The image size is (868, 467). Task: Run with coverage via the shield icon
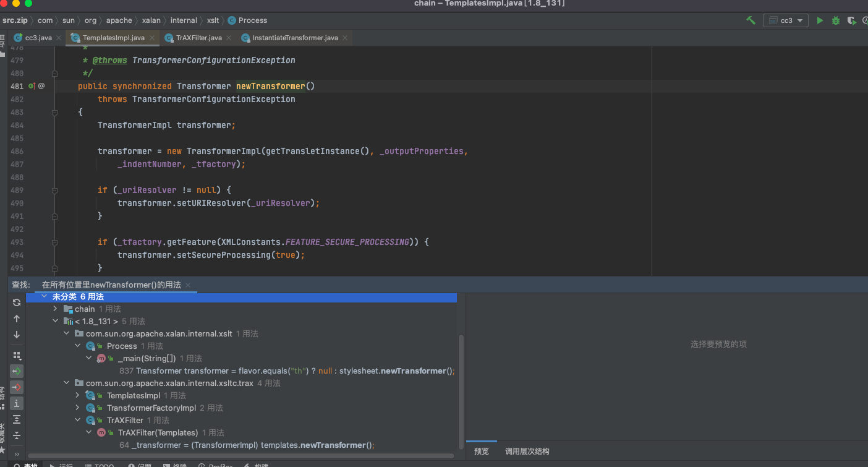coord(851,20)
